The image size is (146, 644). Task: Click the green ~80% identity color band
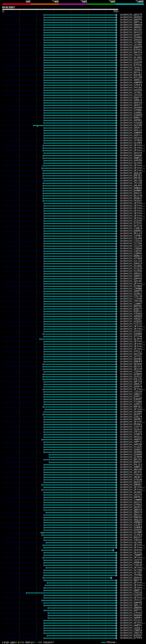(101, 4)
